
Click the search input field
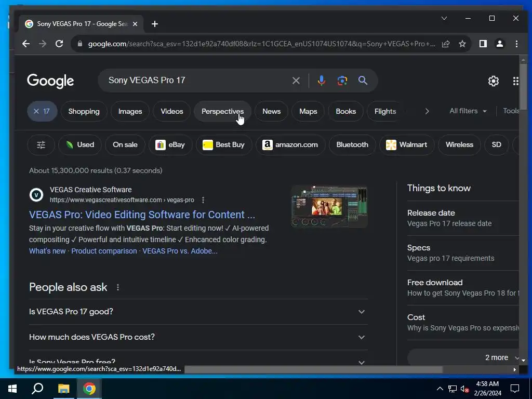pyautogui.click(x=197, y=81)
